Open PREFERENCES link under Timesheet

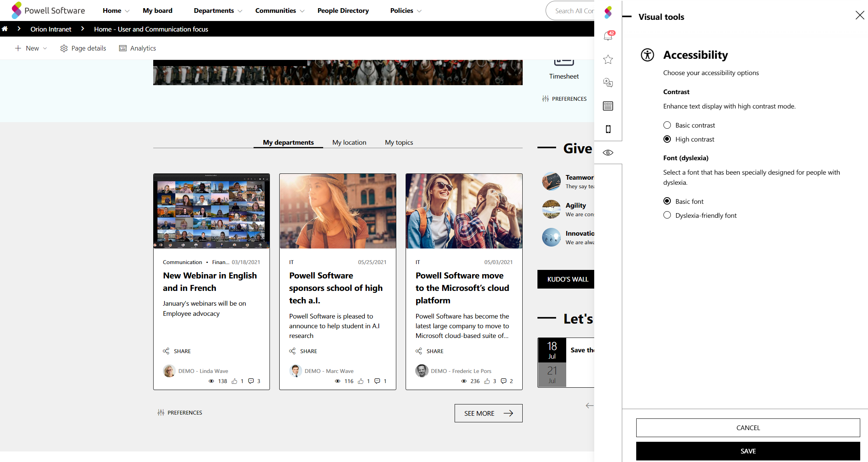pos(564,99)
